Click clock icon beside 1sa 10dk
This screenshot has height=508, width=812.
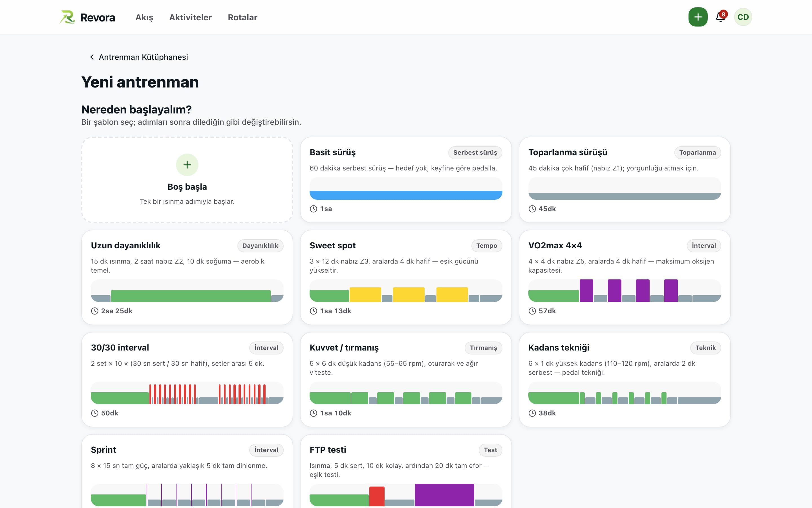click(x=314, y=413)
